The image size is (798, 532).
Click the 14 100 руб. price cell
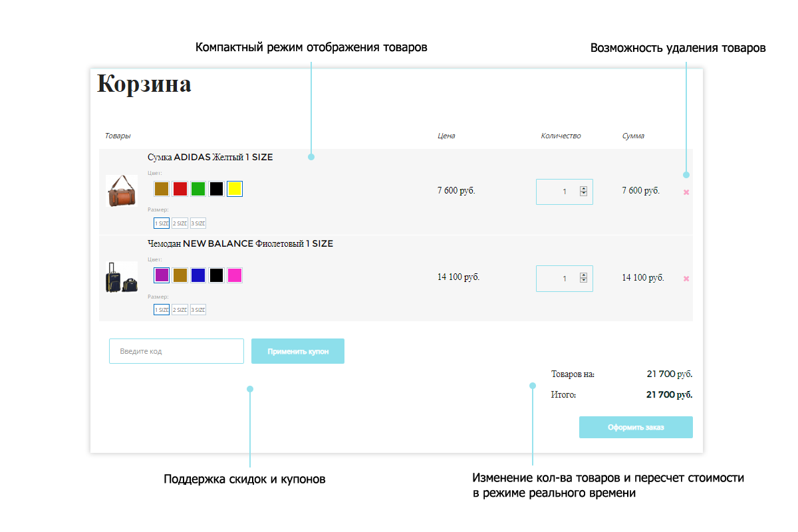[458, 277]
